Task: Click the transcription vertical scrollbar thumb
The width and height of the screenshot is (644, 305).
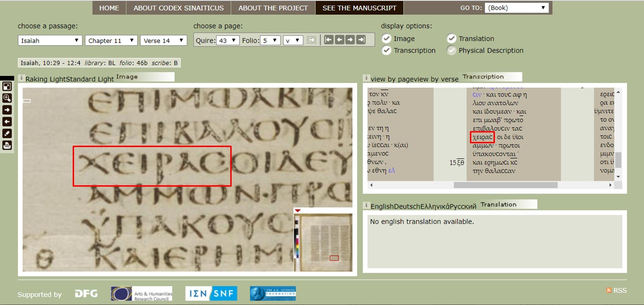Action: [618, 160]
